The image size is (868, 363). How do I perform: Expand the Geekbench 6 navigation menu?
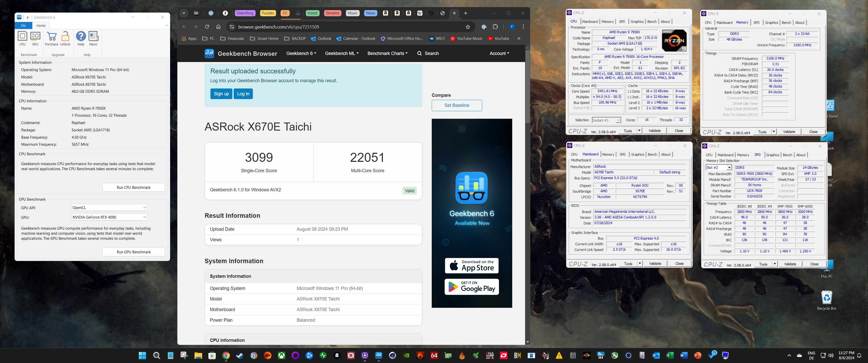pyautogui.click(x=301, y=53)
